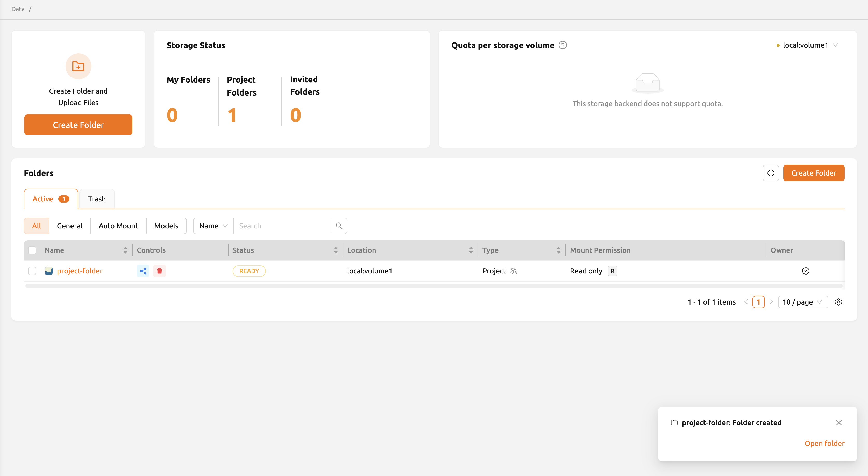The height and width of the screenshot is (476, 868).
Task: Click the local:volume1 location cell
Action: (370, 271)
